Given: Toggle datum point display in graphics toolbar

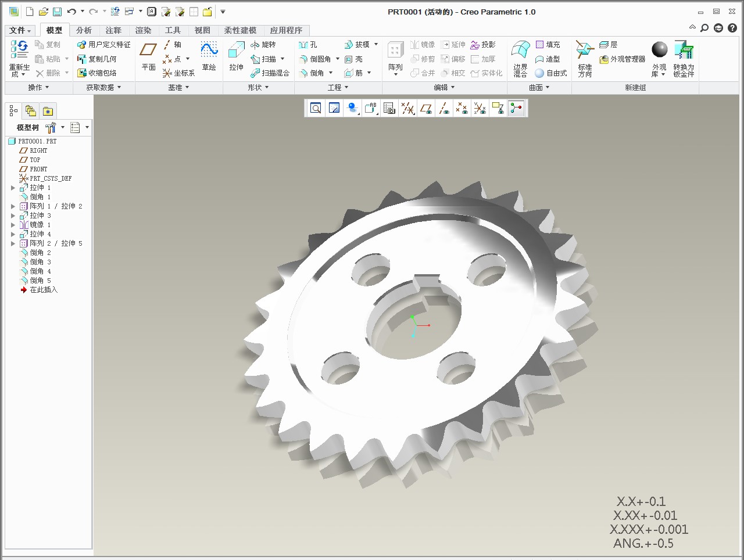Looking at the screenshot, I should point(462,108).
